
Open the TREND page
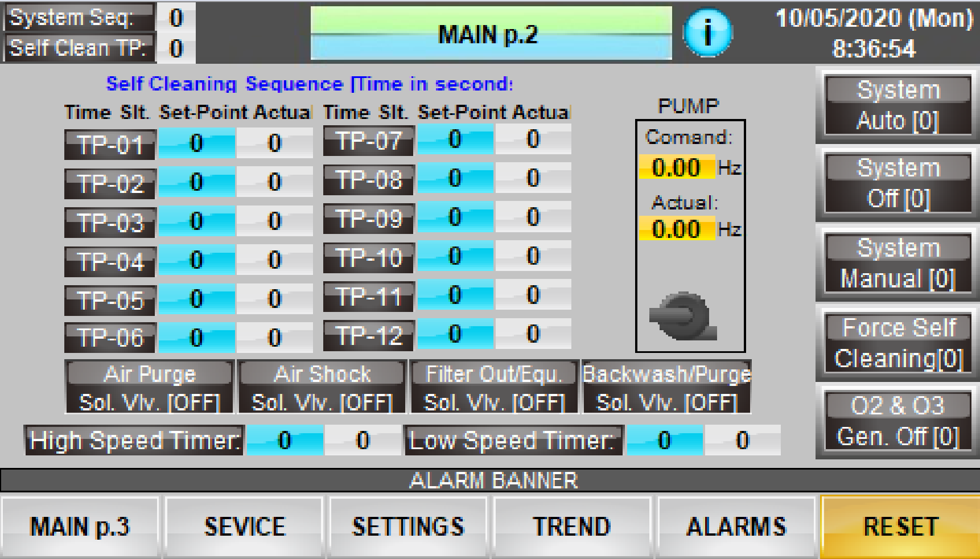pos(572,527)
